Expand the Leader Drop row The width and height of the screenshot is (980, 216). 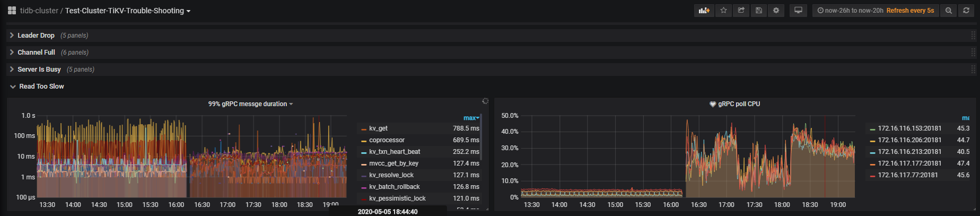(36, 36)
